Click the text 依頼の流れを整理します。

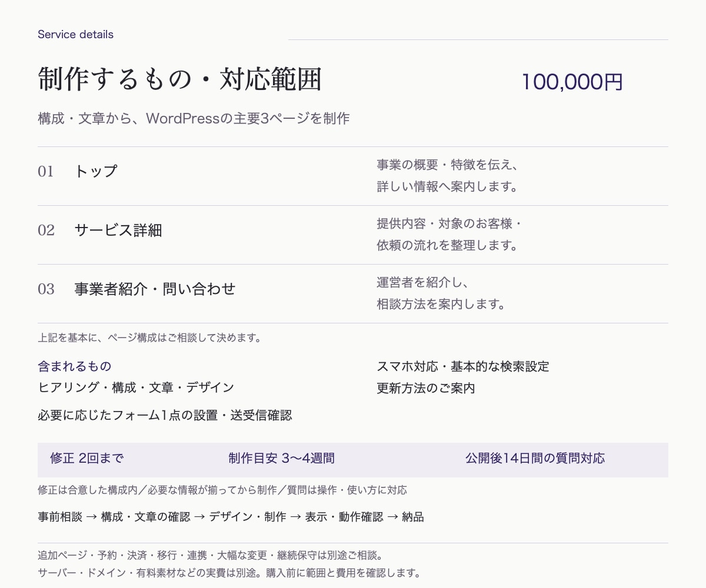point(447,246)
